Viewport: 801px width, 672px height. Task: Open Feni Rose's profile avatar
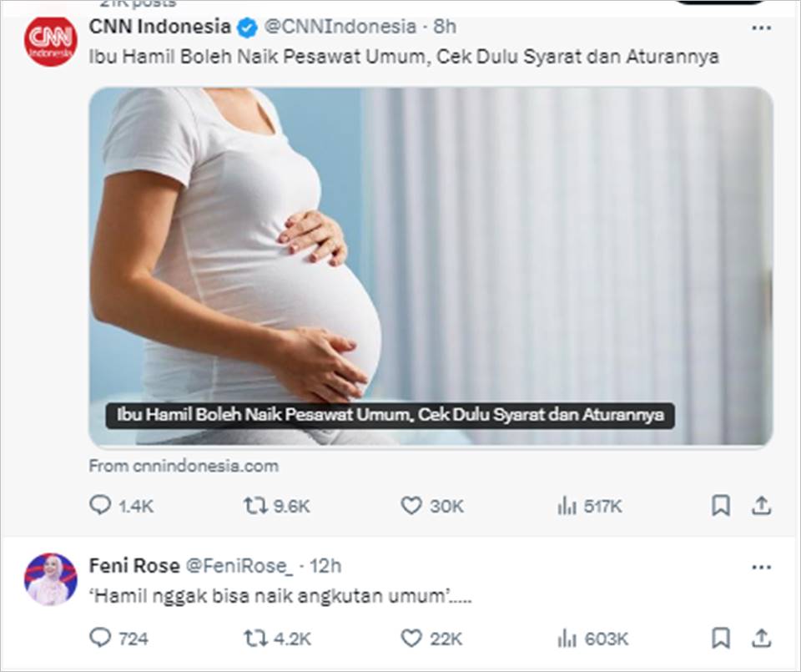[x=51, y=579]
